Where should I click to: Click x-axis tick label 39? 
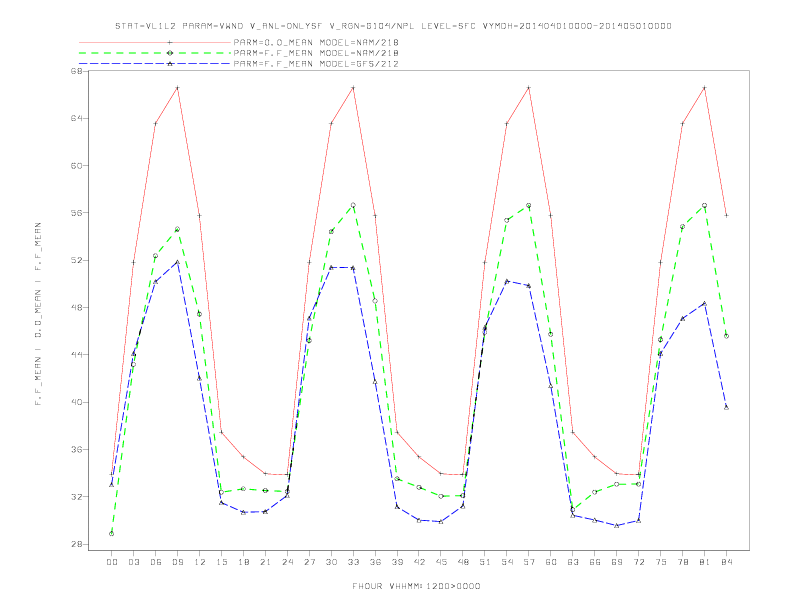pos(397,562)
